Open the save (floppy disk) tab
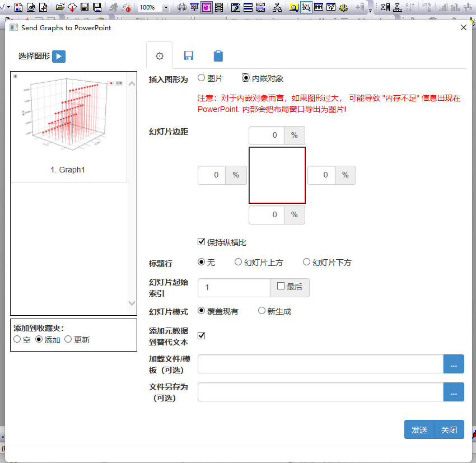Viewport: 476px width, 463px height. coord(189,55)
